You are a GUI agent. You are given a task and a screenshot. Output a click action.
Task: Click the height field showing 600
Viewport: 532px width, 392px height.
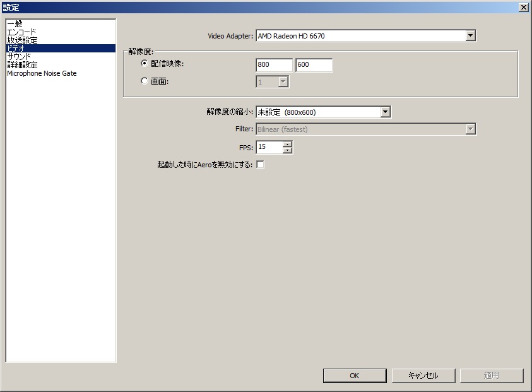(314, 65)
